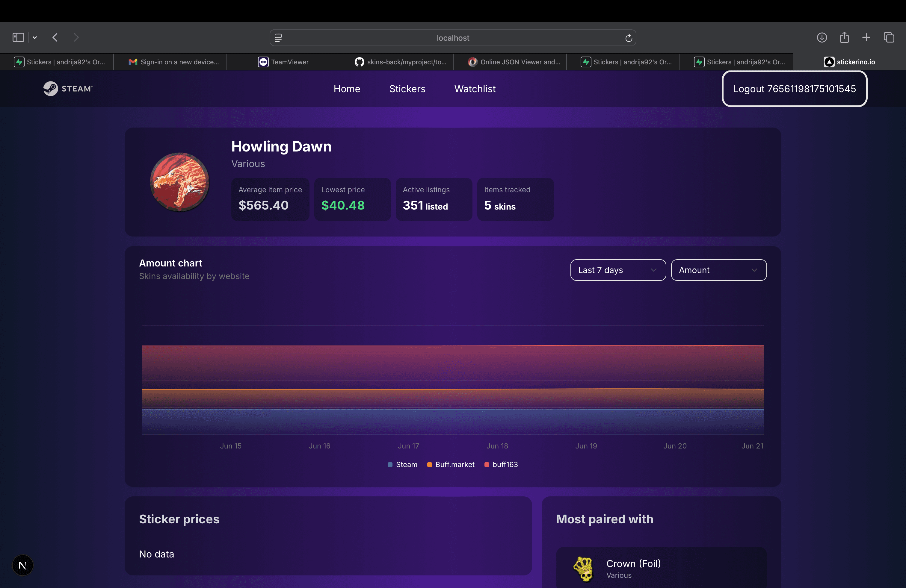Click the Next.js dev indicator icon

[23, 565]
